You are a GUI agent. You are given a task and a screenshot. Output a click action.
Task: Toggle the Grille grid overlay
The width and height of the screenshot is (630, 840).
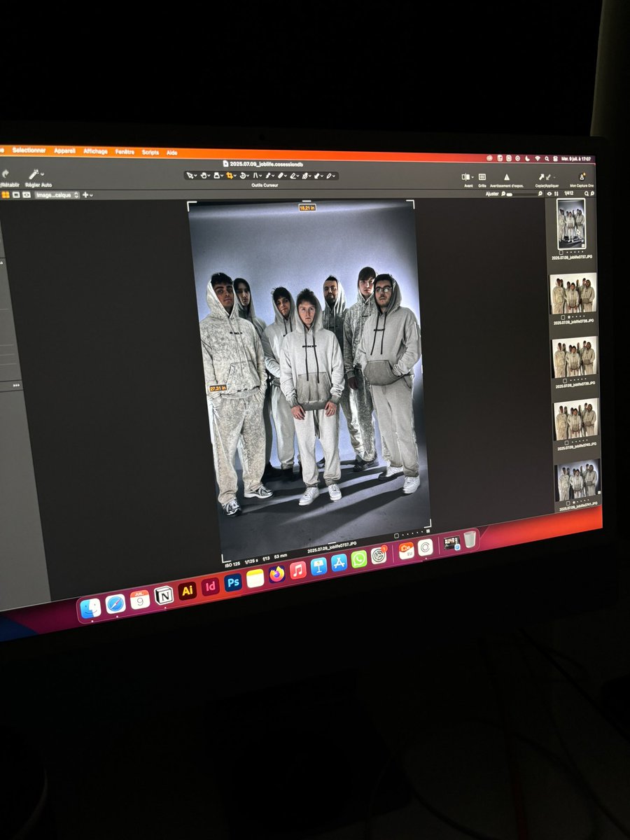pyautogui.click(x=482, y=177)
